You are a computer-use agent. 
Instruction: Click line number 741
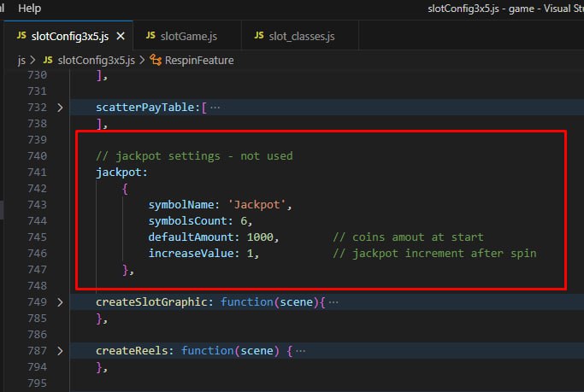click(x=38, y=173)
